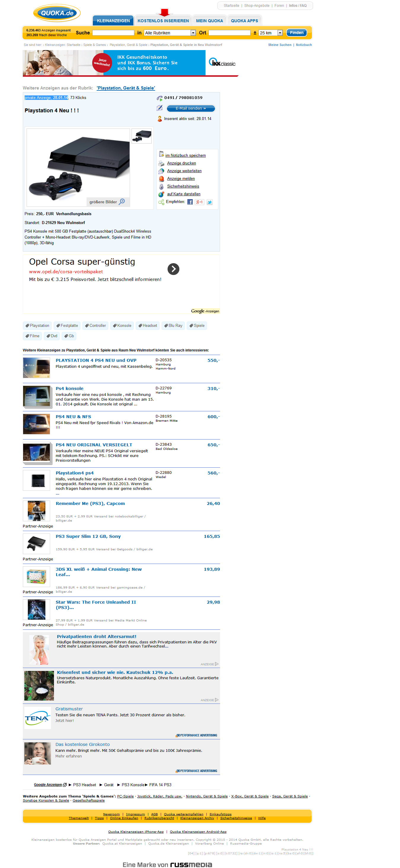Click the PS3 Super Slim thumbnail image
Screen dimensions: 400x868
36,544
